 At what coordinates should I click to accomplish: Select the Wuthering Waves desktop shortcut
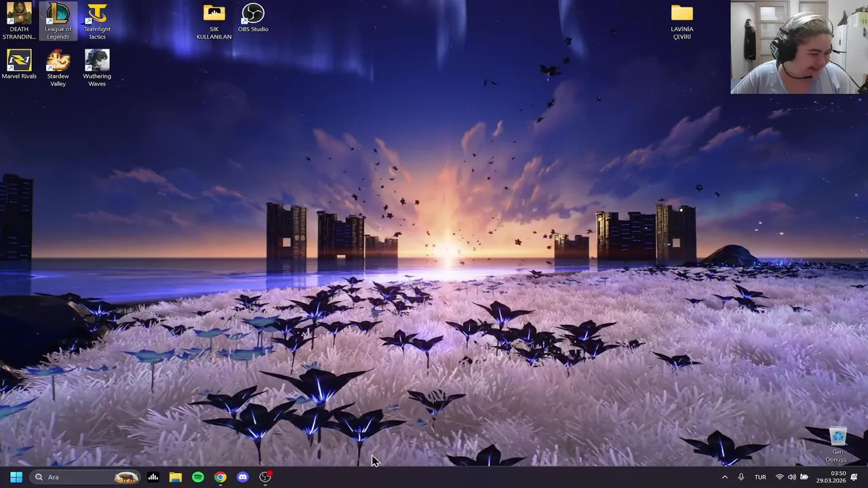97,68
